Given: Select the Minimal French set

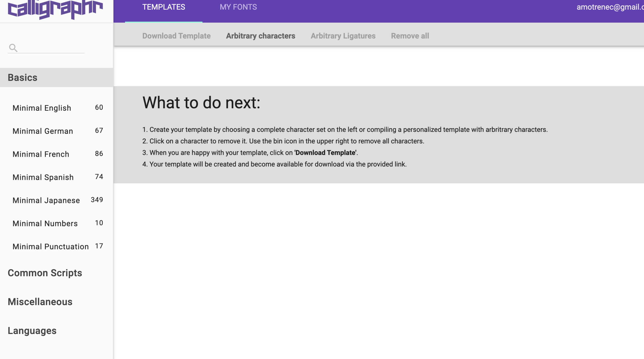Looking at the screenshot, I should (x=57, y=154).
